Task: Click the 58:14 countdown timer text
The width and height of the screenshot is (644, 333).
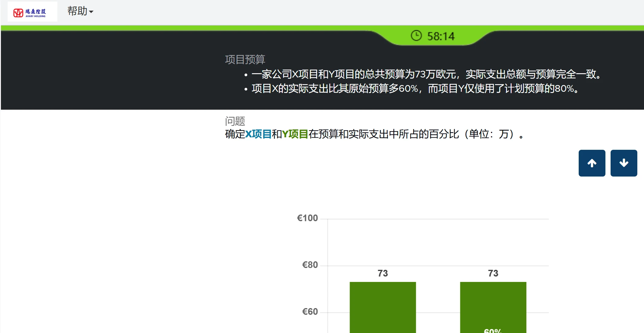Action: [441, 36]
